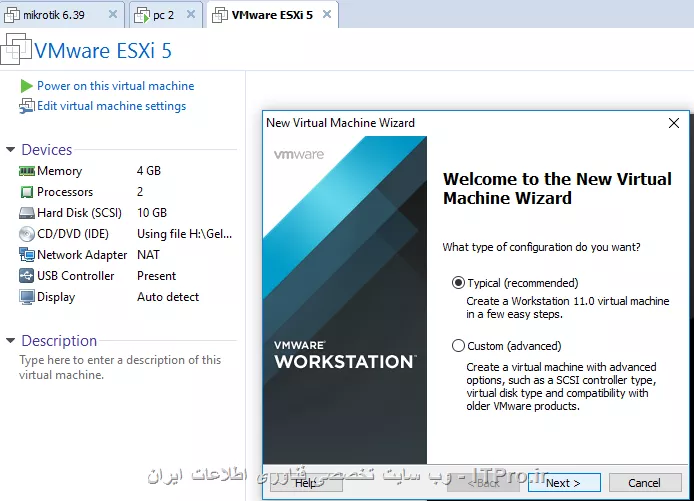Click the Memory device label
Screen dimensions: 694x501
(x=59, y=171)
